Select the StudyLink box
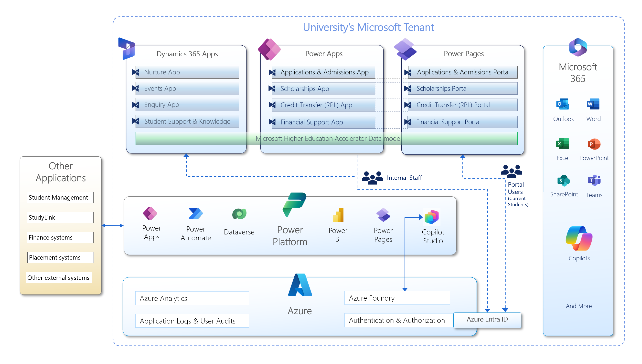 [x=60, y=218]
